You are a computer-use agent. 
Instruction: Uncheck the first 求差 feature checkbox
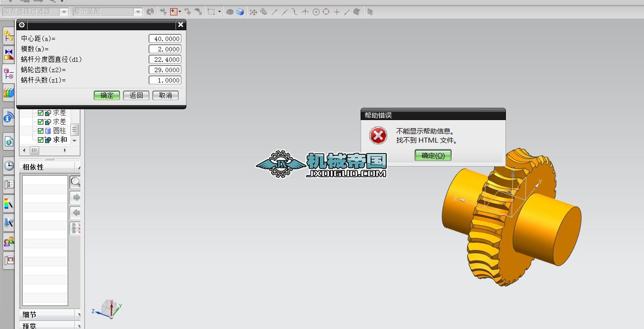pos(41,113)
